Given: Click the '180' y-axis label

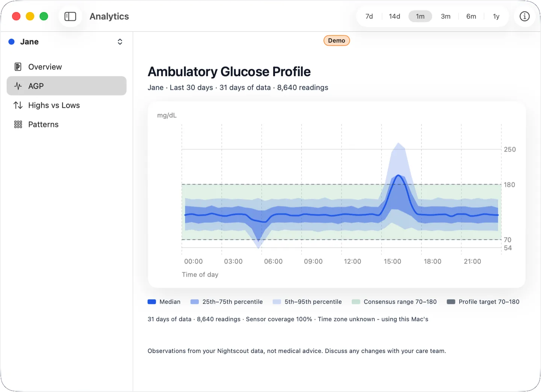Looking at the screenshot, I should [509, 185].
